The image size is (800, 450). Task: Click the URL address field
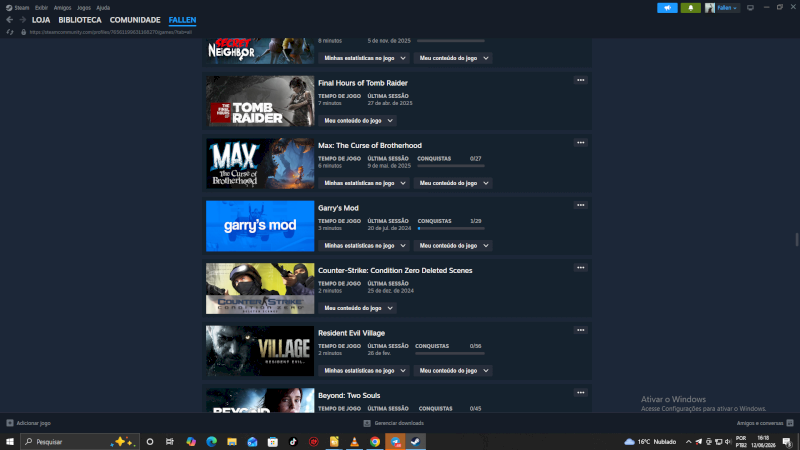click(111, 32)
